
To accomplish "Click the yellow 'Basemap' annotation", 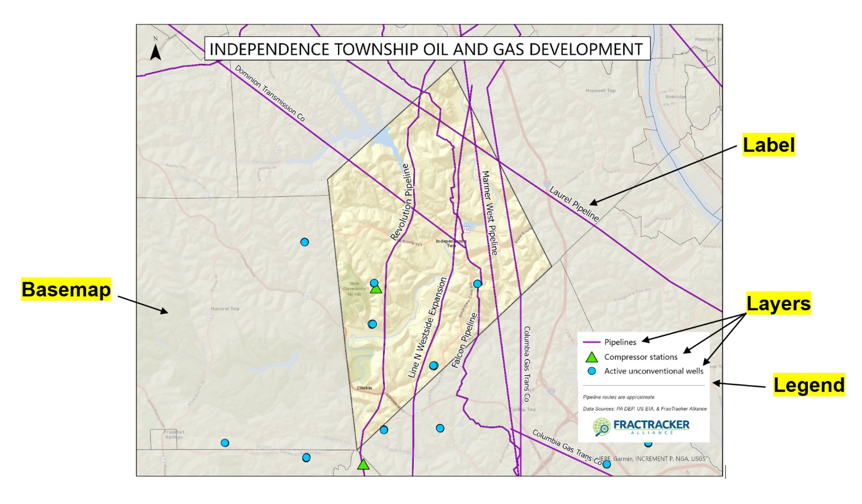I will (x=66, y=289).
